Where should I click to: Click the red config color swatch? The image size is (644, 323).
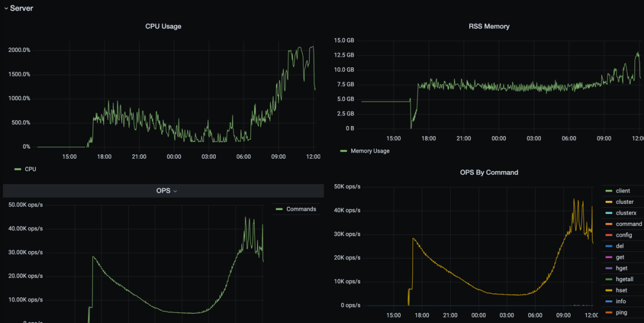[x=609, y=235]
